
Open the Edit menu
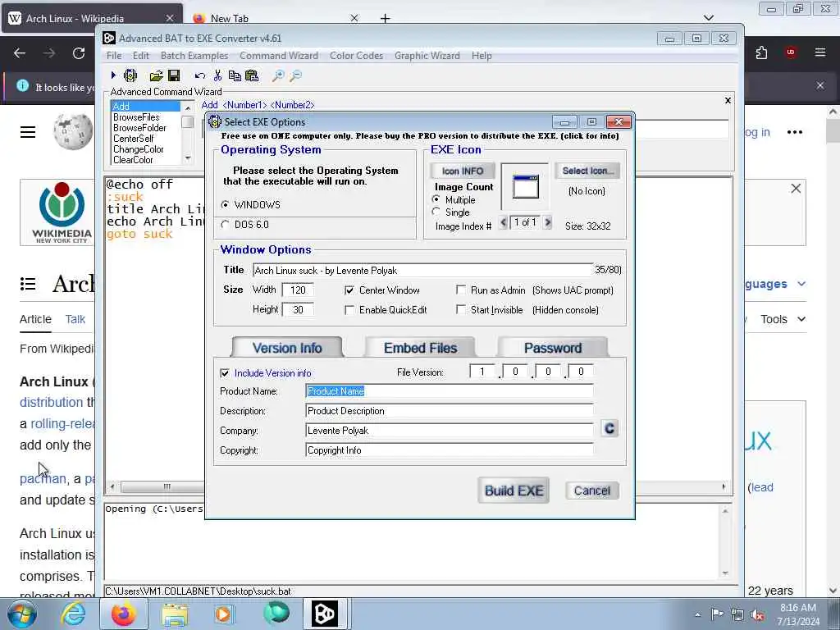141,56
